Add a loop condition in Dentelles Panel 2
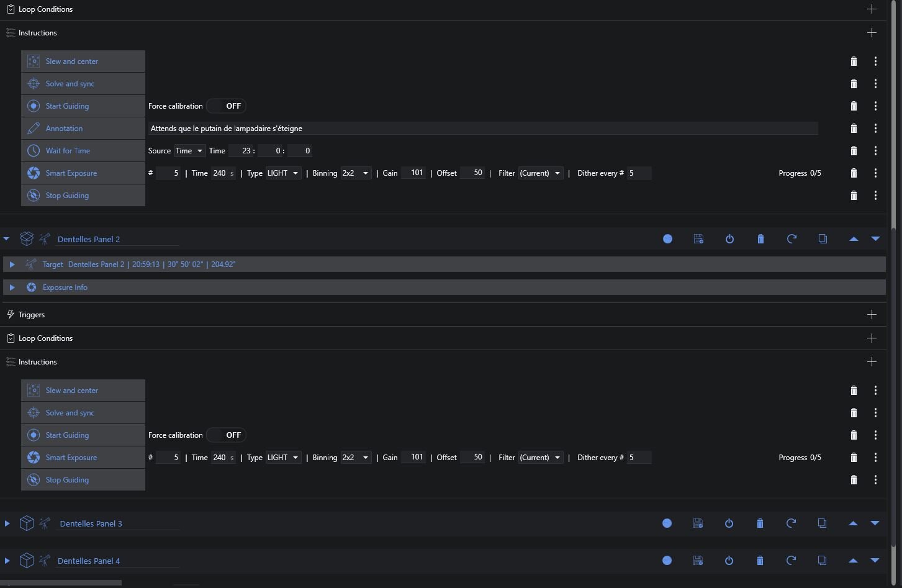 (872, 338)
